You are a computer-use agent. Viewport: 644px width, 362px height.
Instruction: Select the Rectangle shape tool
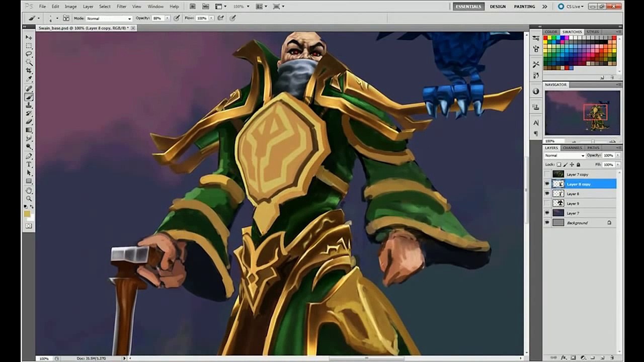pos(29,181)
